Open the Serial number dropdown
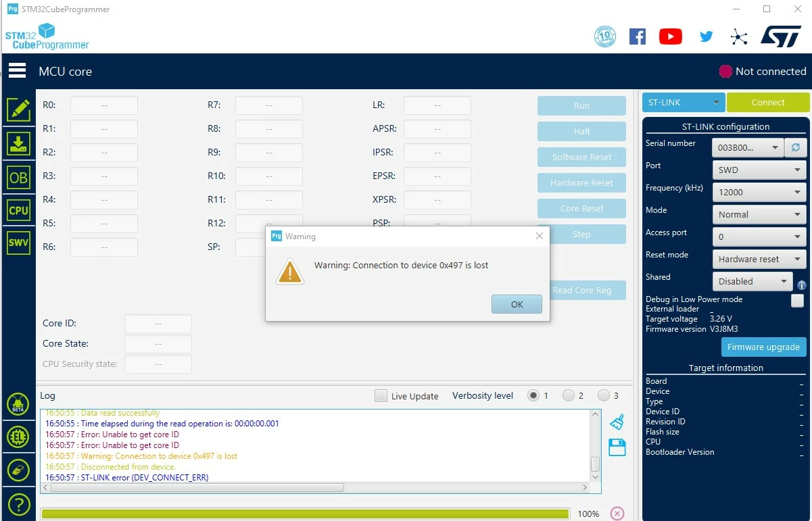 747,147
